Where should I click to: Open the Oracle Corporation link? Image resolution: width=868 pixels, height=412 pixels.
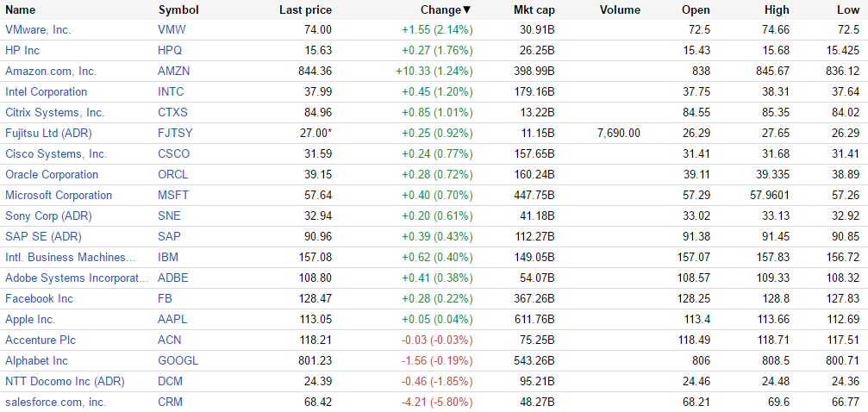click(x=52, y=174)
